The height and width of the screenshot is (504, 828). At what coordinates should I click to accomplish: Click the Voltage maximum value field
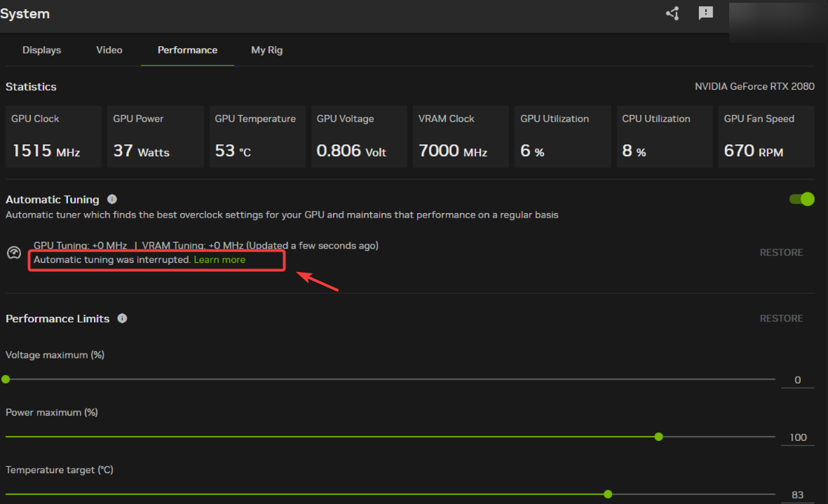tap(797, 380)
